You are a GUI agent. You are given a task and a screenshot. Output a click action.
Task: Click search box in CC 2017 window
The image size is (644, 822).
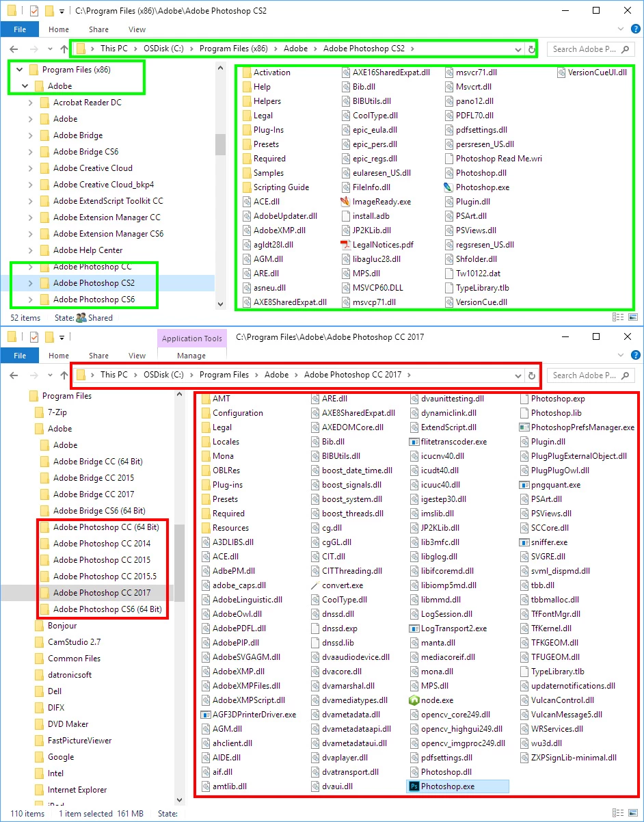point(592,375)
